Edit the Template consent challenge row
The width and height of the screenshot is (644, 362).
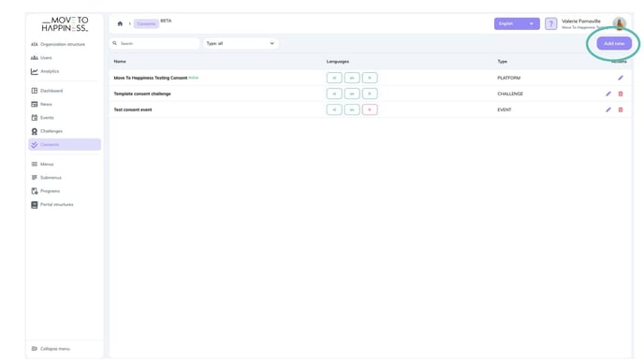(x=608, y=94)
